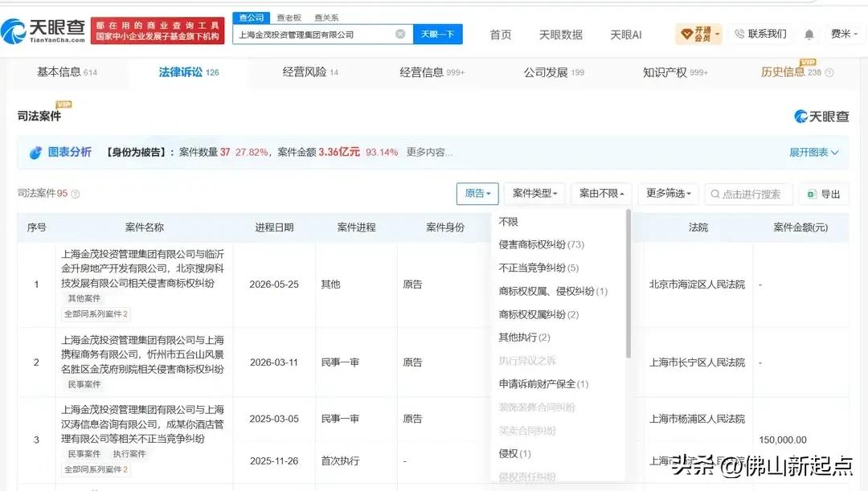Open the 基本信息 tab

(67, 72)
